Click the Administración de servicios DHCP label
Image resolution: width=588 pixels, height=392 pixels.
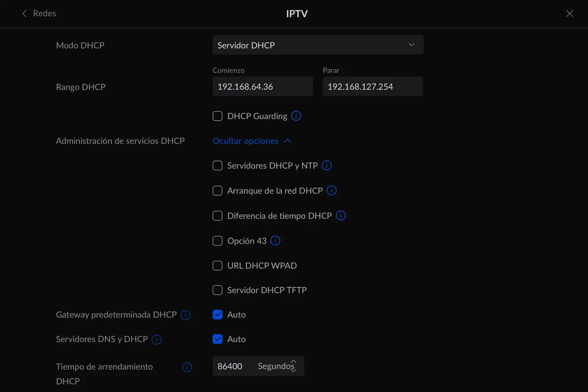120,141
